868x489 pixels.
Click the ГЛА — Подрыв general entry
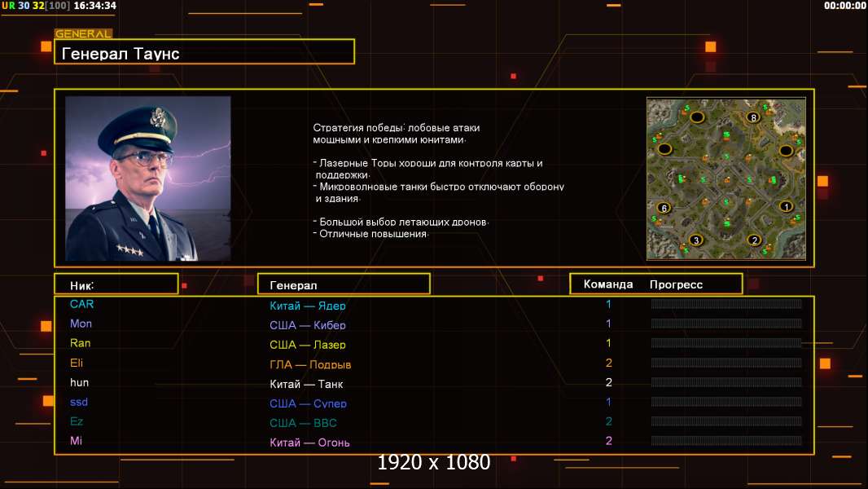click(310, 364)
